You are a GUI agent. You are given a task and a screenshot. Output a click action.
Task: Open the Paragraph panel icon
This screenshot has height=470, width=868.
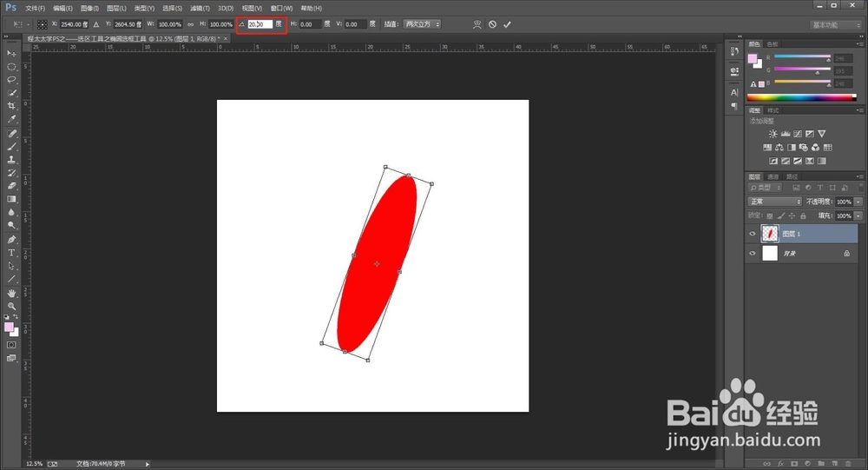(x=734, y=106)
